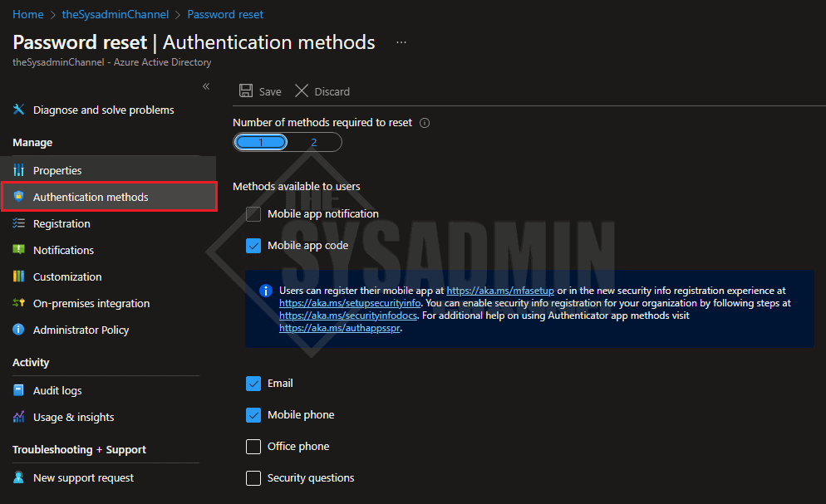Click the Properties sliders icon

point(18,170)
